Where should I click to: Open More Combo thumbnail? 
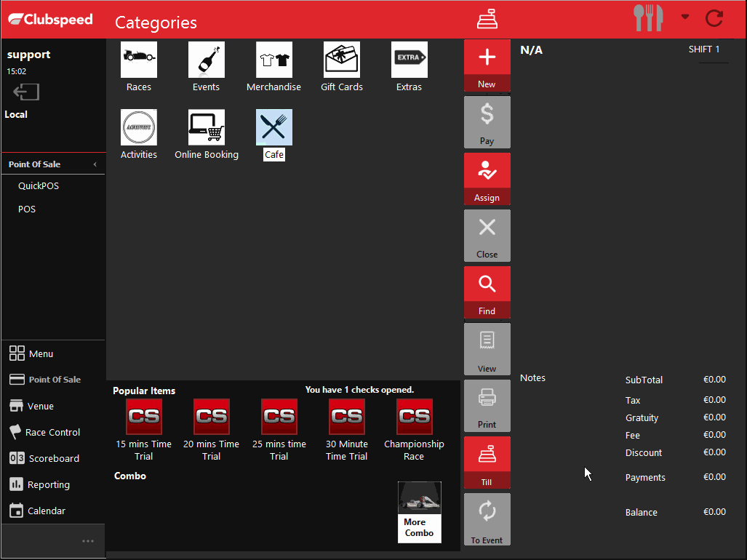coord(419,512)
